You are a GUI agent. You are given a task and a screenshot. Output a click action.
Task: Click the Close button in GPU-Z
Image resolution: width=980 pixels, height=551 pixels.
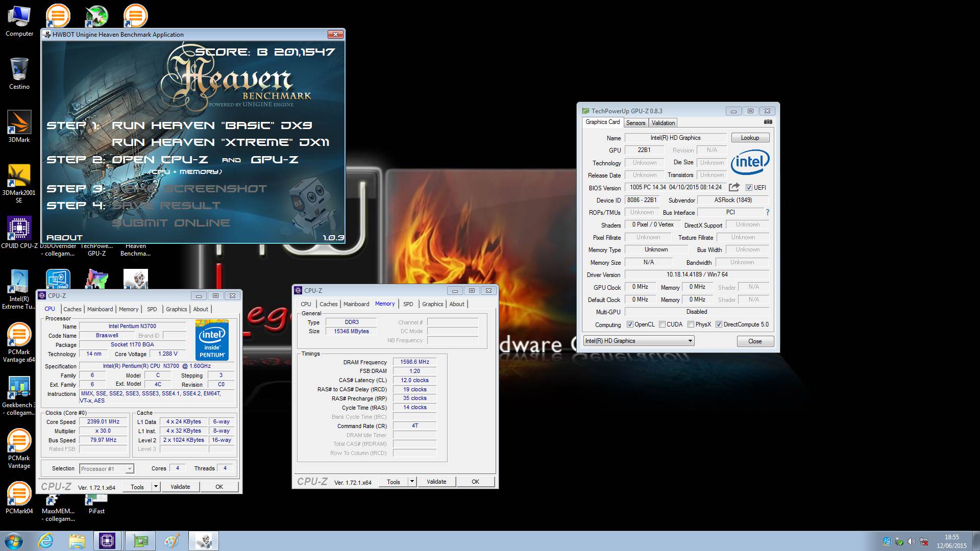[755, 341]
